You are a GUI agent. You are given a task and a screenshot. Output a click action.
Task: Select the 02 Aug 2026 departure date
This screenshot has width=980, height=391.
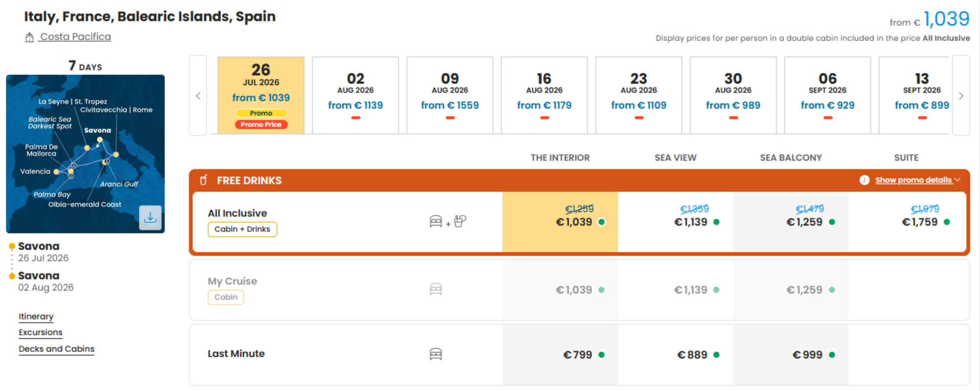355,95
